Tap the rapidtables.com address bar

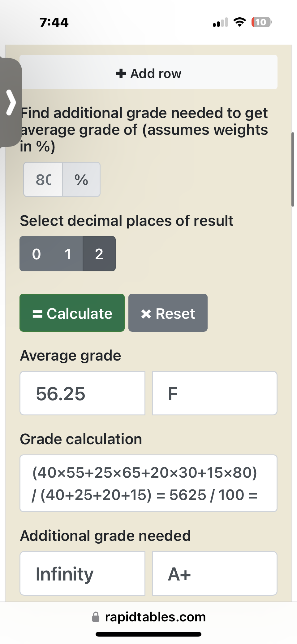point(148,617)
